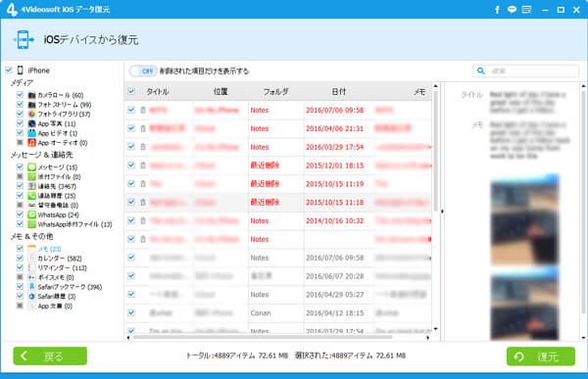This screenshot has width=588, height=379.
Task: Open the Facebook share icon
Action: coord(497,10)
